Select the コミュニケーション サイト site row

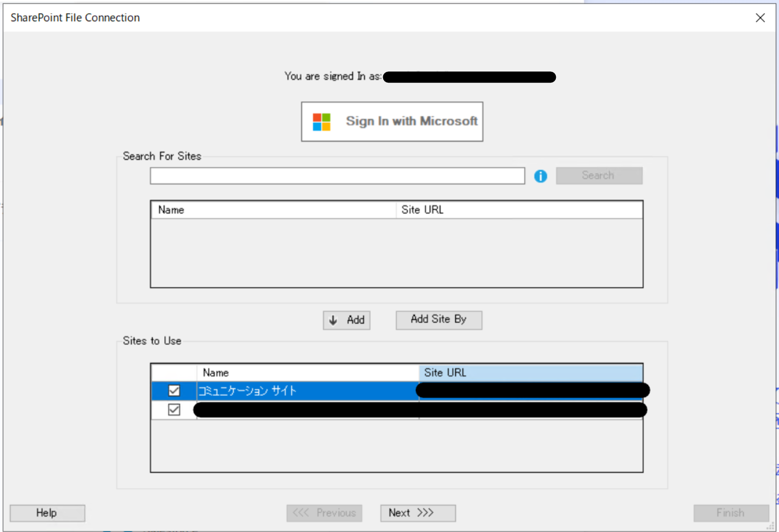click(x=397, y=391)
